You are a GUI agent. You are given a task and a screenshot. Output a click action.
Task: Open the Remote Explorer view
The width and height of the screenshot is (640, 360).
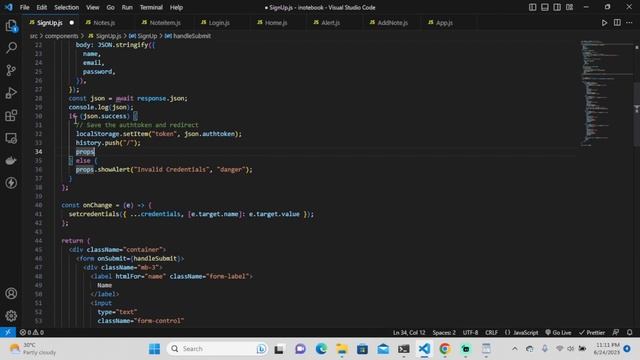[x=11, y=138]
